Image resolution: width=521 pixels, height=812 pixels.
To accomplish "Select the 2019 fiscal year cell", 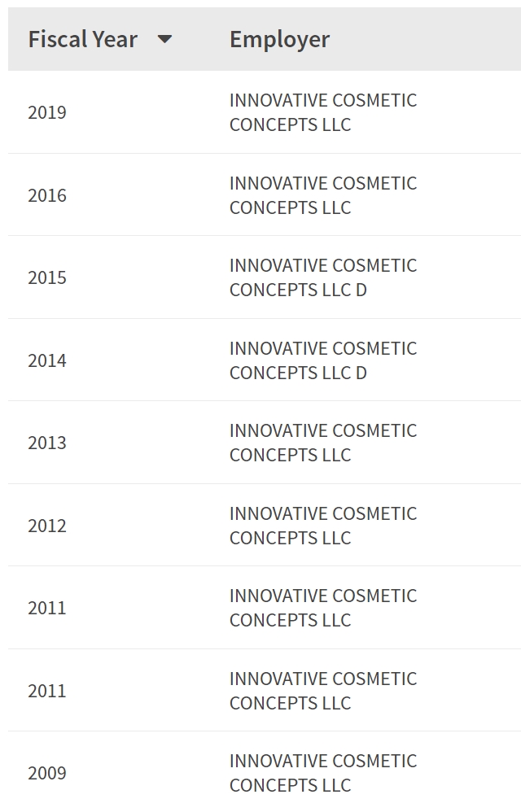I will [x=47, y=112].
